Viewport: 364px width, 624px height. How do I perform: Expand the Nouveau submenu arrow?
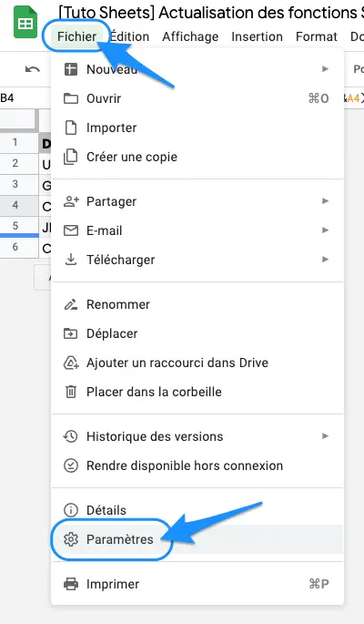tap(325, 69)
